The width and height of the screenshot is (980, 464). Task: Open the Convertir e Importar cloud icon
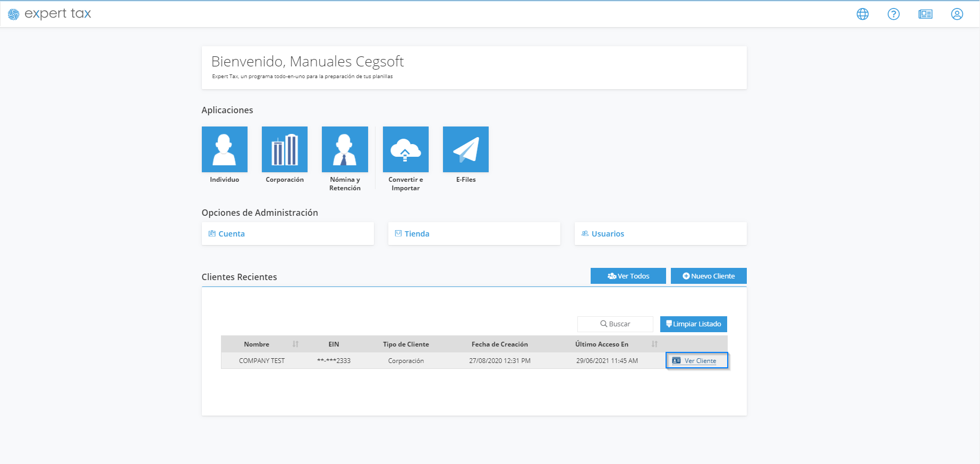pos(406,149)
